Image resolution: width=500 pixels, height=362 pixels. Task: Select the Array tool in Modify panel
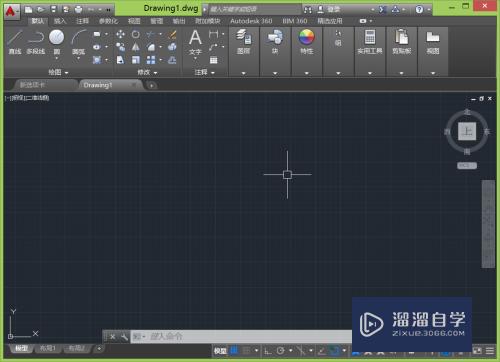click(151, 60)
